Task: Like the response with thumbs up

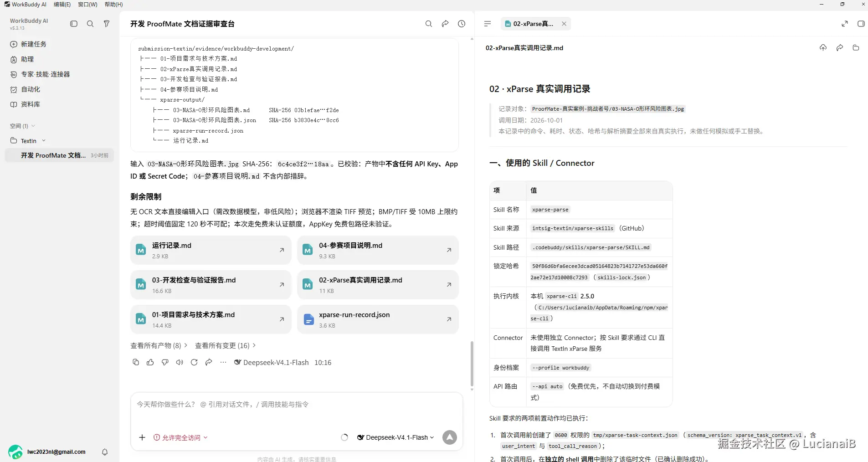Action: pos(150,362)
